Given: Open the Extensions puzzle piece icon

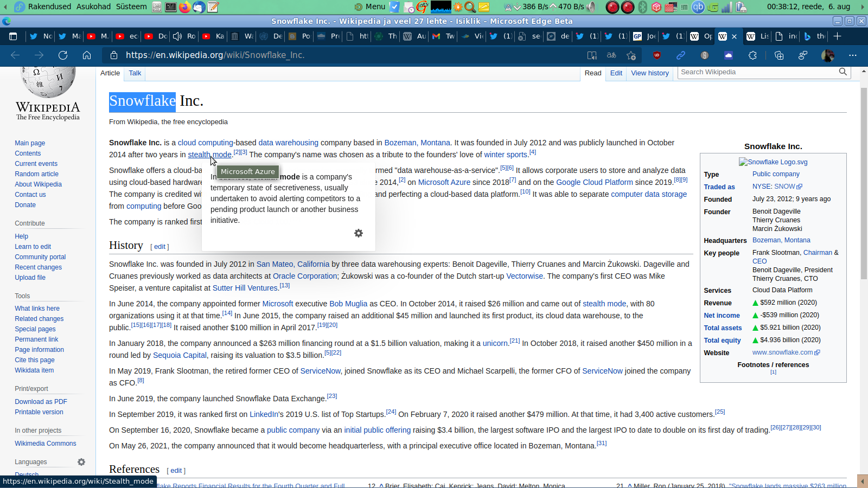Looking at the screenshot, I should pyautogui.click(x=752, y=55).
